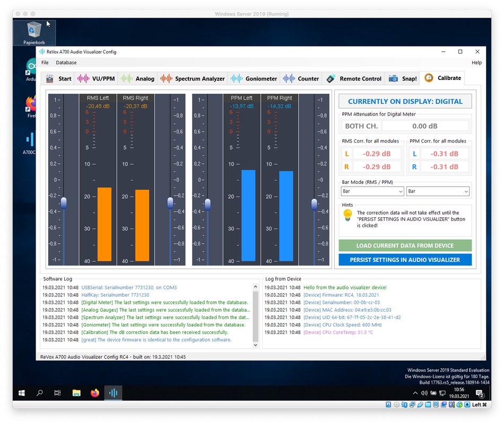
Task: Click Software Log scrollbar up arrow
Action: coord(256,287)
